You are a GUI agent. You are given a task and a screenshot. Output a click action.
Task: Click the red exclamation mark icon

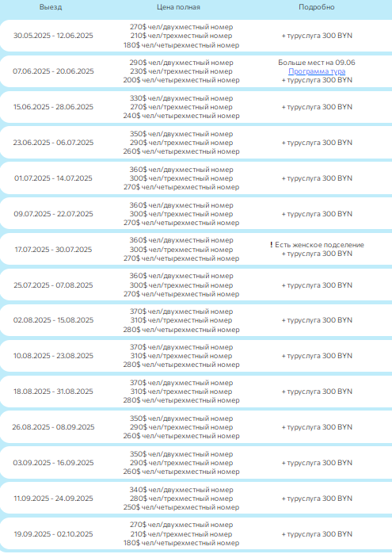coord(271,244)
